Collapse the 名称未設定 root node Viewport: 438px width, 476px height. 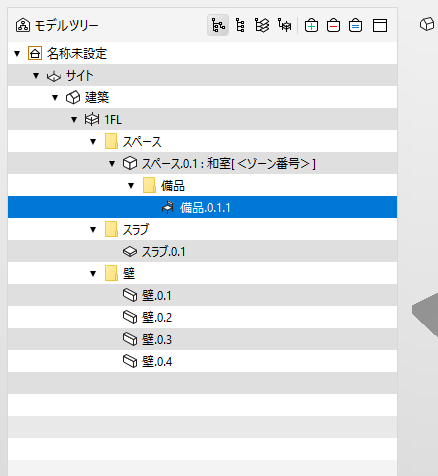click(17, 53)
